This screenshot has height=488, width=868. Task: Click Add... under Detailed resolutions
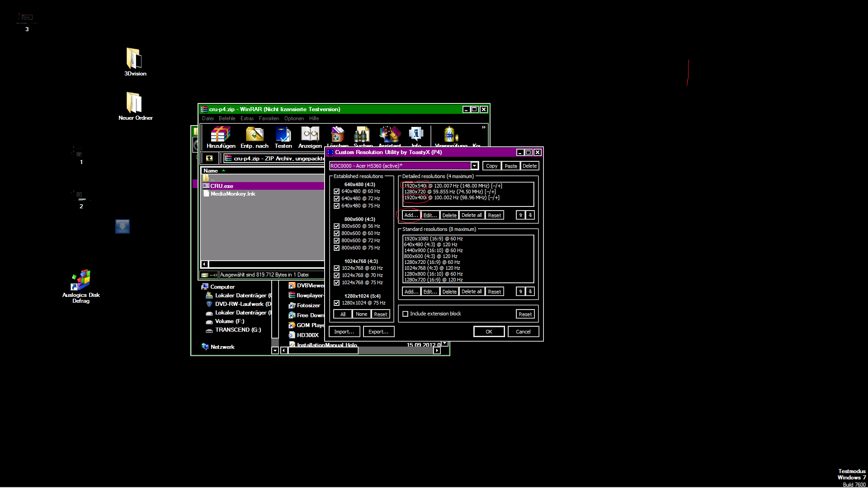click(x=411, y=216)
